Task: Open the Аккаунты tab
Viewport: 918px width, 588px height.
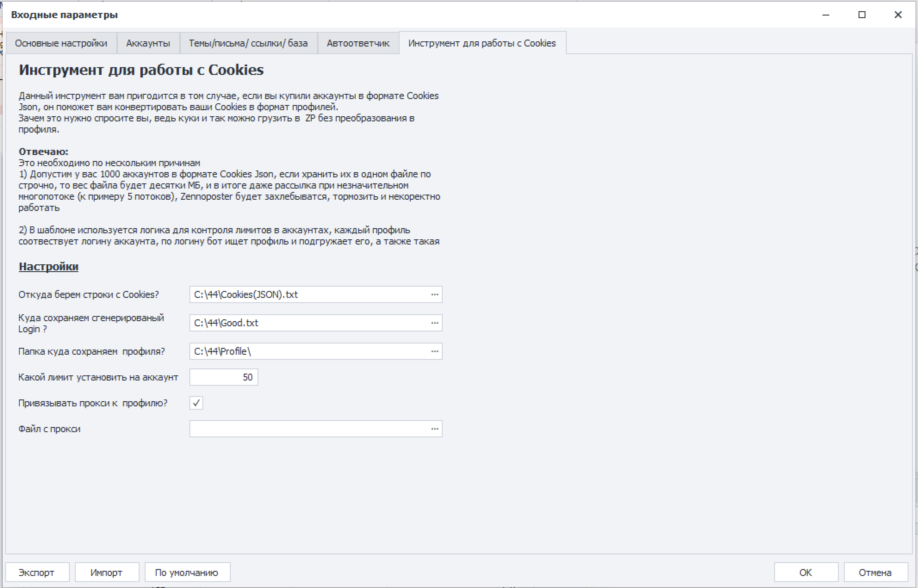Action: pyautogui.click(x=148, y=43)
